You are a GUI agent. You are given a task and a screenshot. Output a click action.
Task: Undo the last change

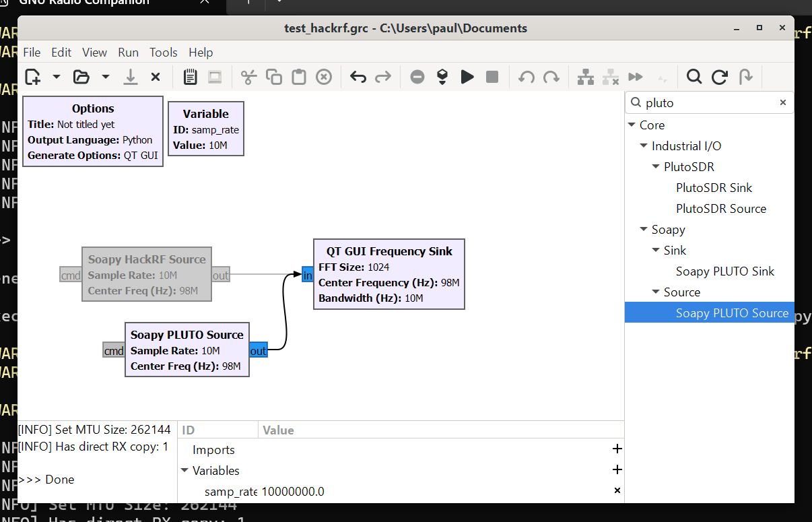click(358, 77)
